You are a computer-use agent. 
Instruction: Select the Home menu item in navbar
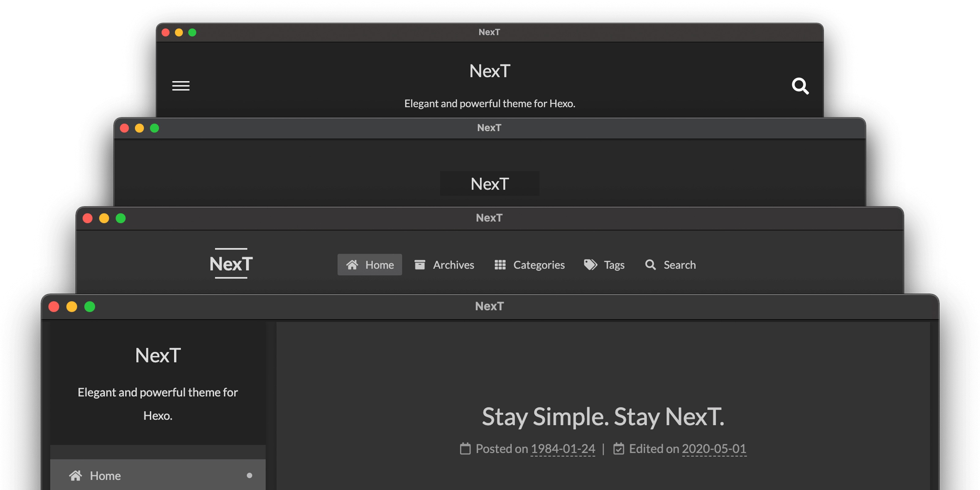pyautogui.click(x=379, y=265)
